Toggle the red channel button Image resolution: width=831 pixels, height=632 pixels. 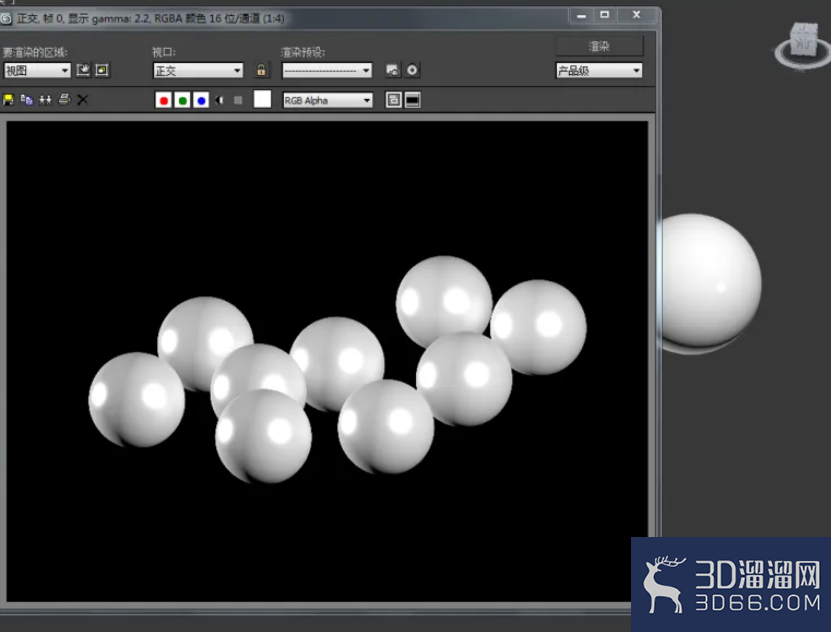(x=164, y=100)
